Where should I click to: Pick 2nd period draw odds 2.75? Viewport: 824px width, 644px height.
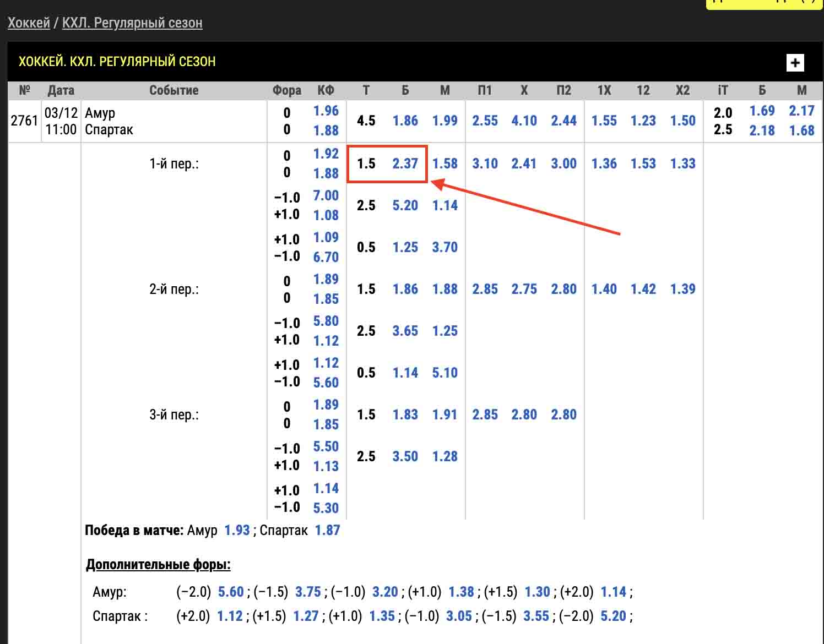coord(524,289)
